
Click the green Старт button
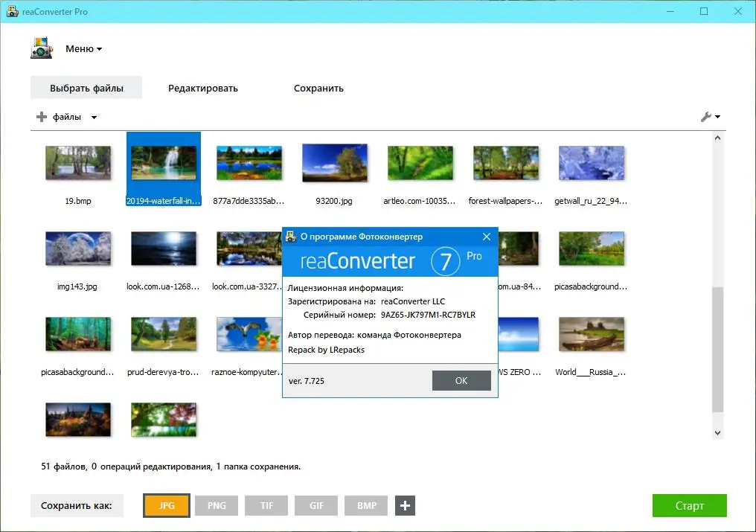689,505
